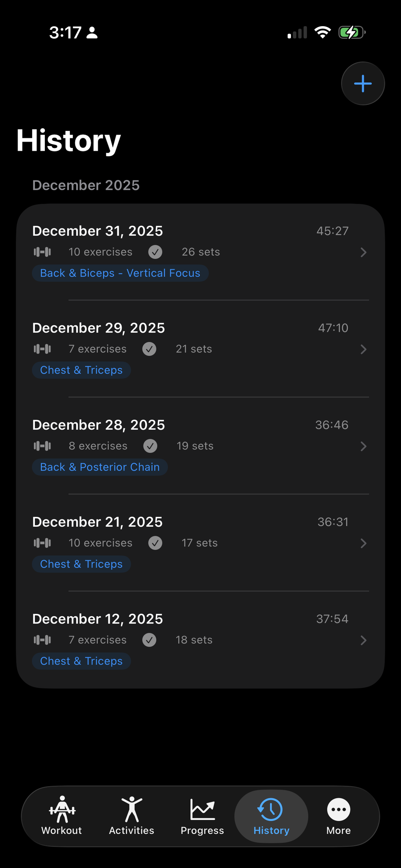The image size is (401, 868).
Task: Expand December 31 workout details chevron
Action: (363, 253)
